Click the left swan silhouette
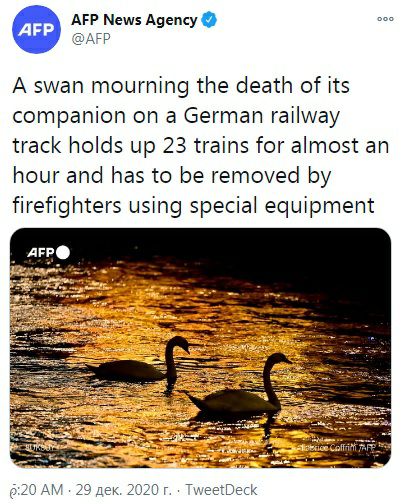The width and height of the screenshot is (405, 504). pyautogui.click(x=138, y=363)
